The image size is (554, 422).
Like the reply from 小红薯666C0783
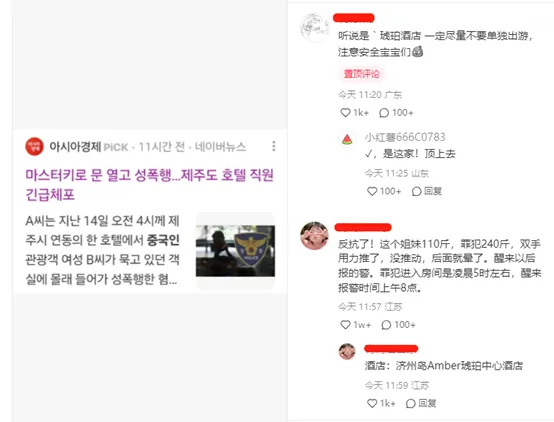[384, 191]
